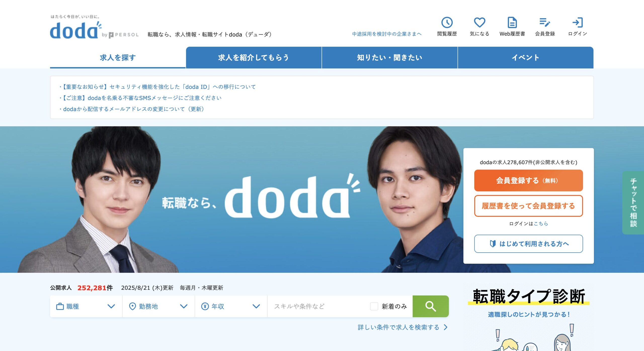Toggle the 新着のみ checkbox
The width and height of the screenshot is (644, 351).
(x=374, y=306)
